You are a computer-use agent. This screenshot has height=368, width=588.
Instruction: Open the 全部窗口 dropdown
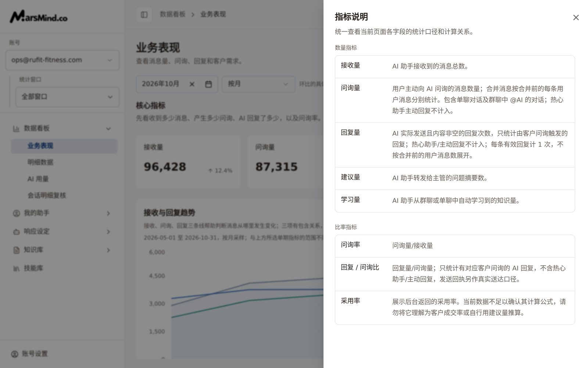(x=67, y=97)
